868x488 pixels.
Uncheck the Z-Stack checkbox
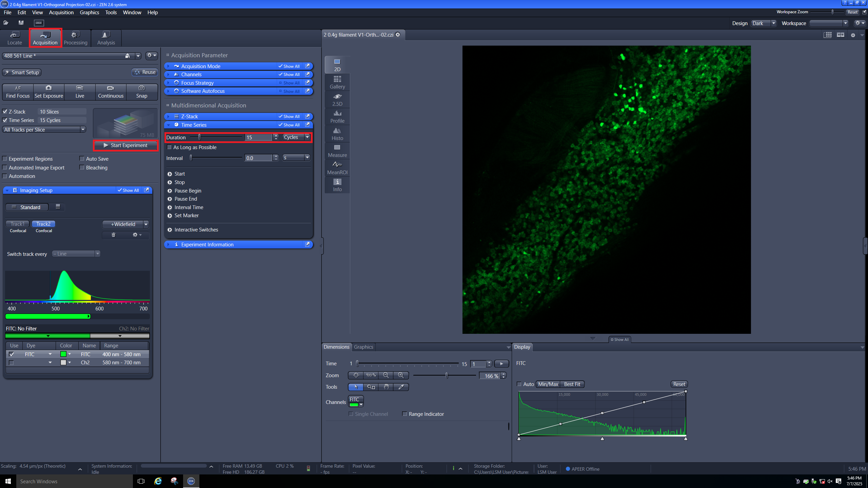click(5, 111)
